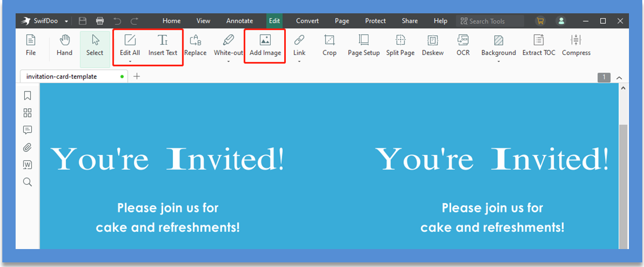Click the right "You're Invited!" heading
The image size is (644, 267).
[492, 159]
